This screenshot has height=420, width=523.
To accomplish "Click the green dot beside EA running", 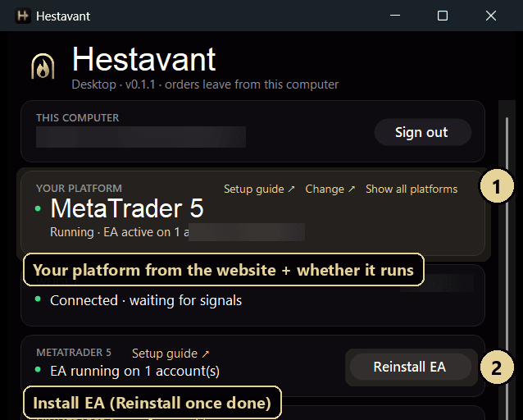I will click(x=38, y=369).
